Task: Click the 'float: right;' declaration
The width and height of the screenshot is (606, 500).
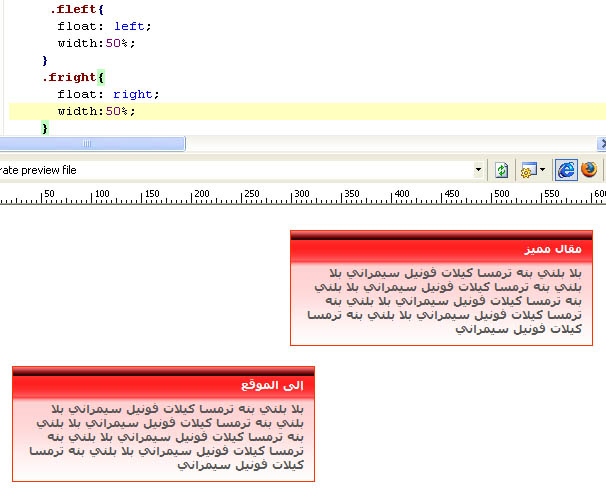Action: click(108, 94)
